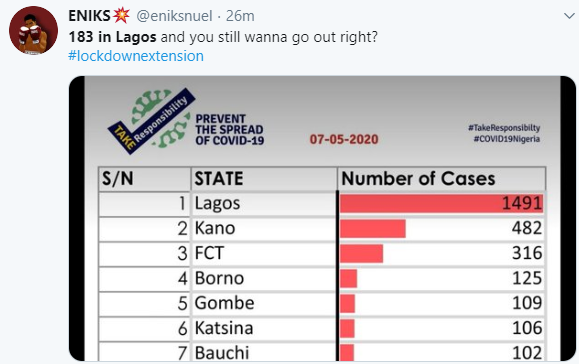This screenshot has height=364, width=579.
Task: Open the @eniksnuel handle link
Action: point(174,16)
